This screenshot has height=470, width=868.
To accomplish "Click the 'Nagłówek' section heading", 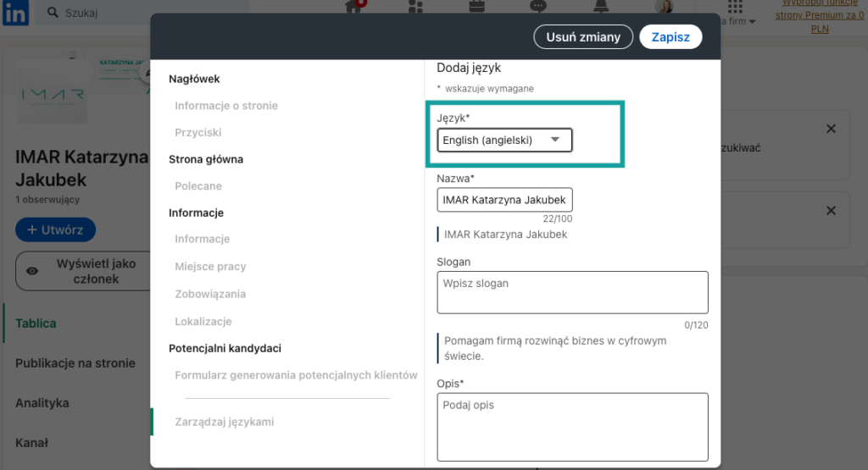I will click(x=194, y=79).
